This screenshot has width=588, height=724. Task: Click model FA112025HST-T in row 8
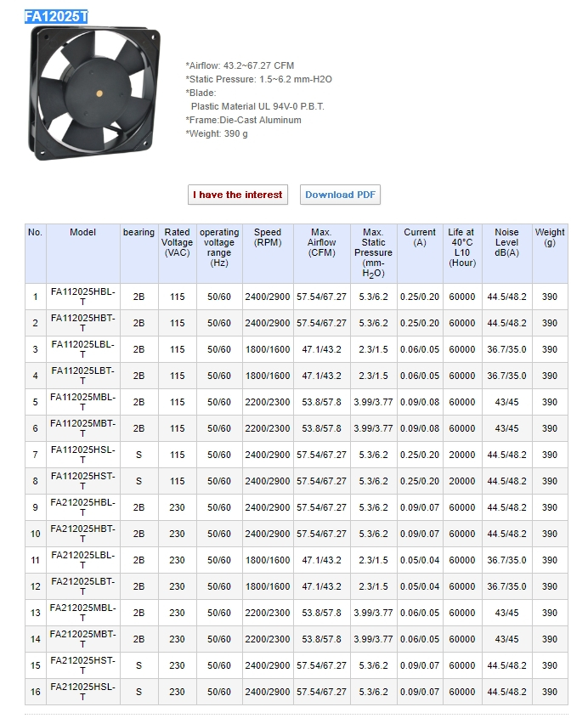pos(83,481)
